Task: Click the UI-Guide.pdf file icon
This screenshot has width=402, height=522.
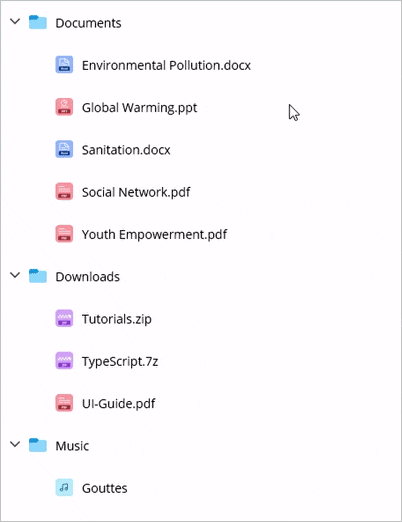Action: tap(64, 403)
